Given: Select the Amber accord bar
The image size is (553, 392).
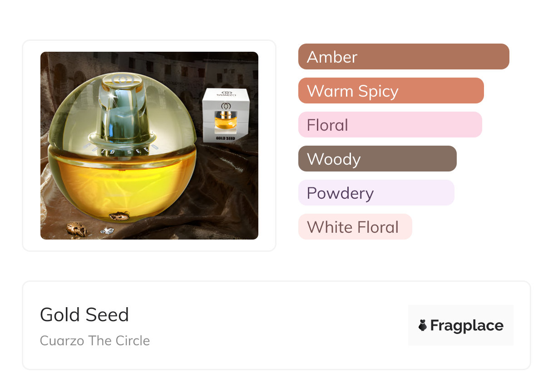Looking at the screenshot, I should click(x=403, y=57).
